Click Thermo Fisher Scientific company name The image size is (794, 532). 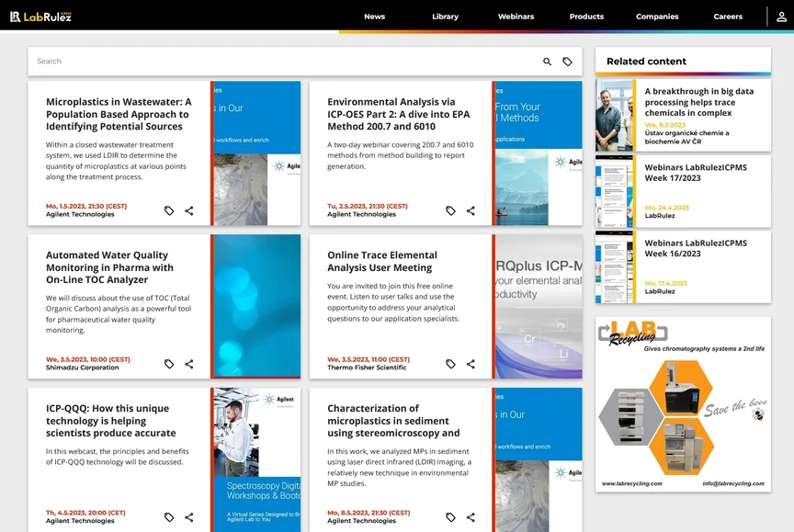click(x=367, y=368)
